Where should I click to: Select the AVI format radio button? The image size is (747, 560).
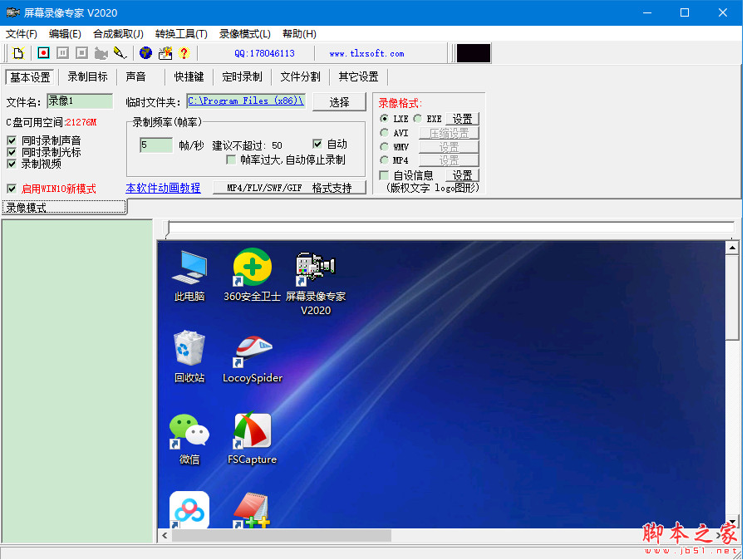pyautogui.click(x=384, y=133)
